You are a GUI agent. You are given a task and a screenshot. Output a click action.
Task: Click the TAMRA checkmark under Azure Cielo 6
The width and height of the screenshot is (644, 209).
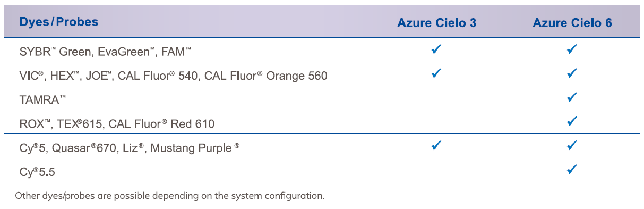[x=572, y=97]
